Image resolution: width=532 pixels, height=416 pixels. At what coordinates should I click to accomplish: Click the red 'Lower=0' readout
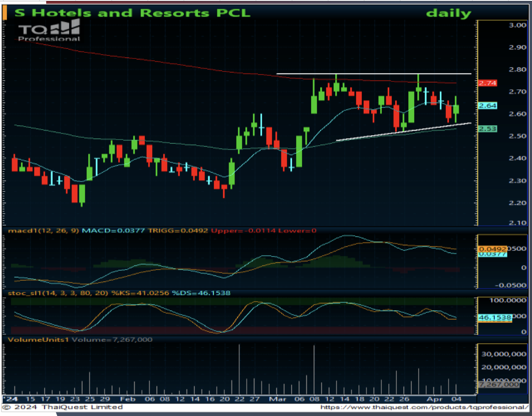(x=297, y=231)
